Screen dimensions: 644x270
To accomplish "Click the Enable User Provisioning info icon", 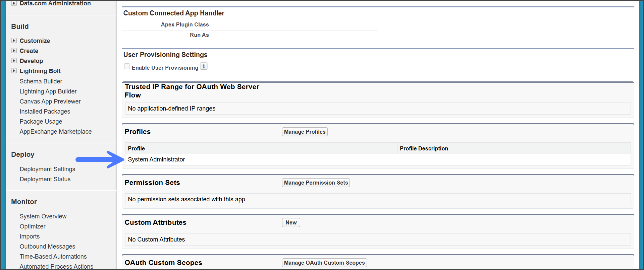I will [x=204, y=66].
